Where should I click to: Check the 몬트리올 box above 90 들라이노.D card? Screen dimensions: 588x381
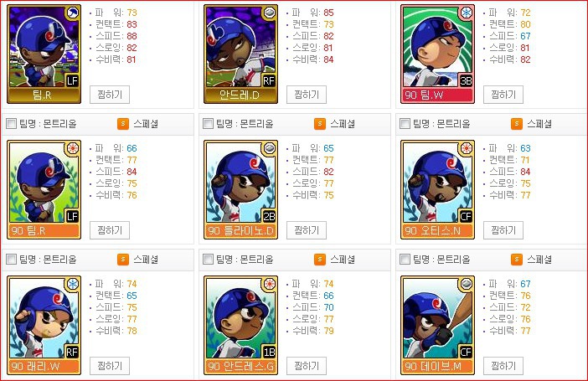[x=208, y=123]
